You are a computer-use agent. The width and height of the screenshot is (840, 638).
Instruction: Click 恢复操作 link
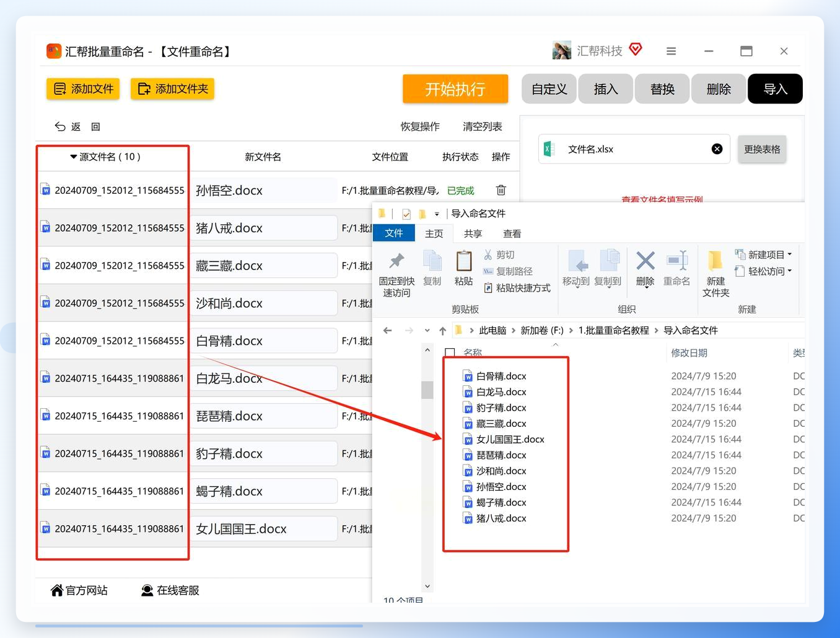420,126
